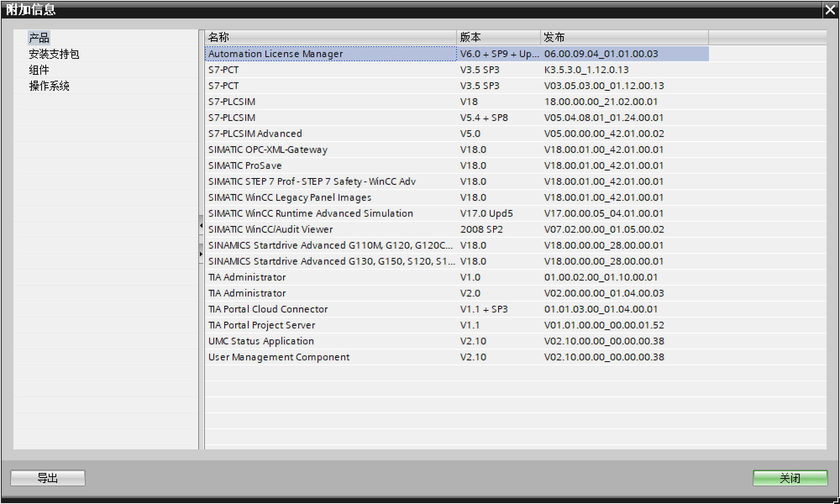
Task: Select SIMATIC ProSave row
Action: (245, 165)
